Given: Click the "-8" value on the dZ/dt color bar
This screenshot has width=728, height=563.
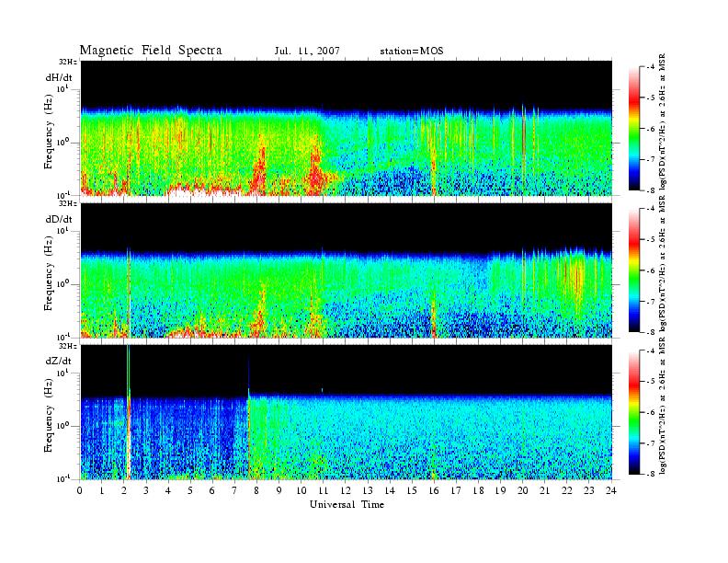Looking at the screenshot, I should point(651,474).
